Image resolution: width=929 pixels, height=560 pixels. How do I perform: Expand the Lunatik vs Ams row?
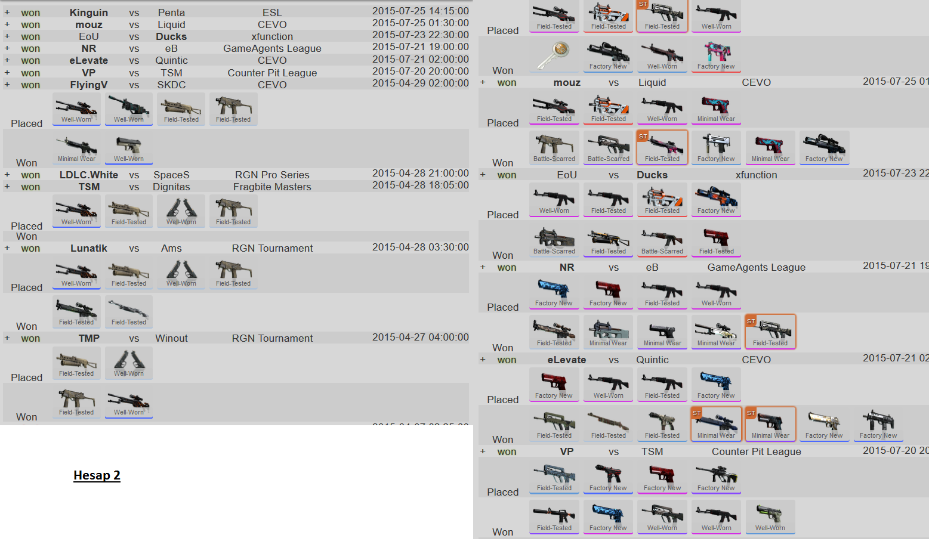click(7, 248)
